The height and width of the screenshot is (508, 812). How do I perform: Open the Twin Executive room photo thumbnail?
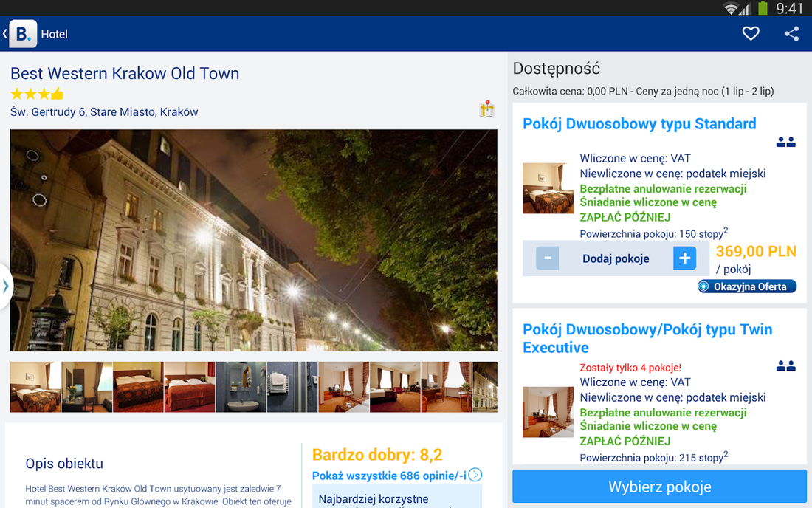pos(548,412)
